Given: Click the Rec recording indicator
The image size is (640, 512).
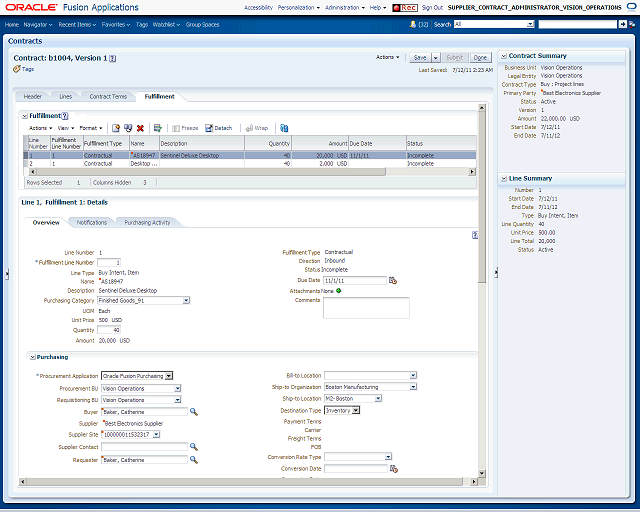Looking at the screenshot, I should click(x=404, y=8).
